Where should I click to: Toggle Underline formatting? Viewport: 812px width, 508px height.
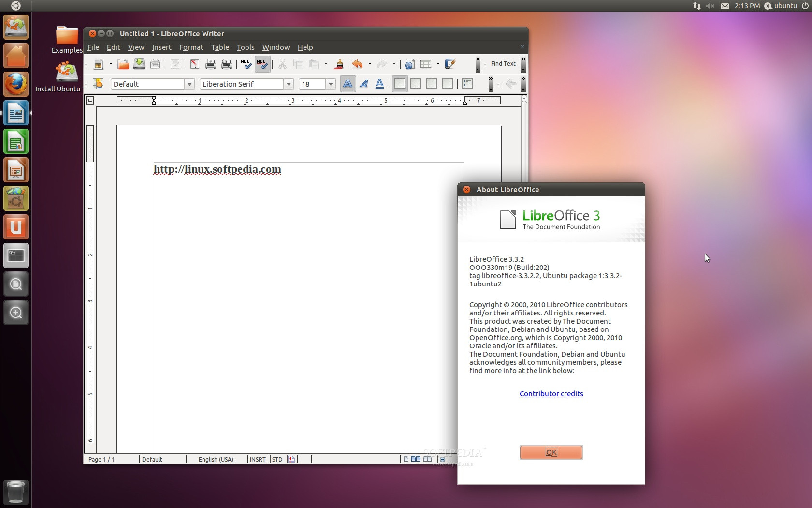point(380,84)
